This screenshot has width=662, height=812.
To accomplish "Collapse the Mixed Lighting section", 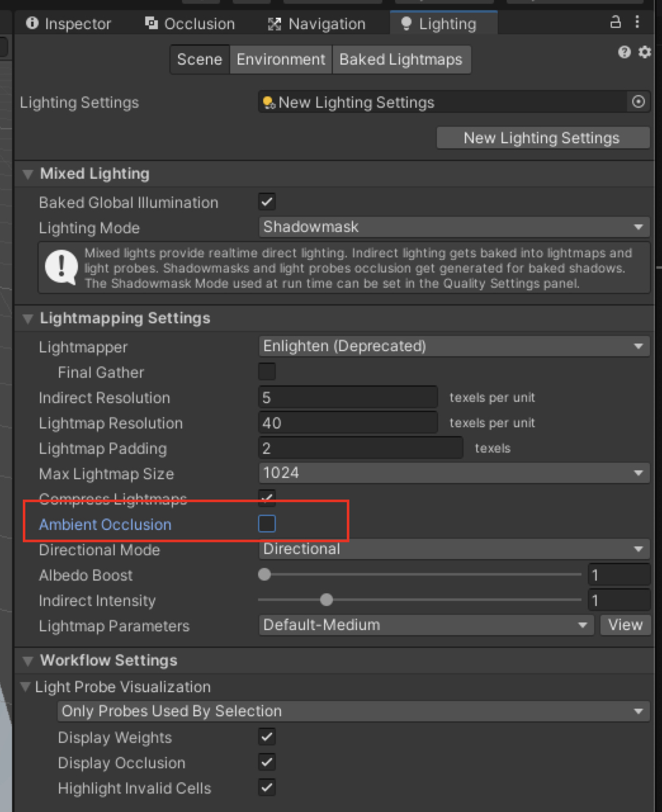I will tap(27, 174).
